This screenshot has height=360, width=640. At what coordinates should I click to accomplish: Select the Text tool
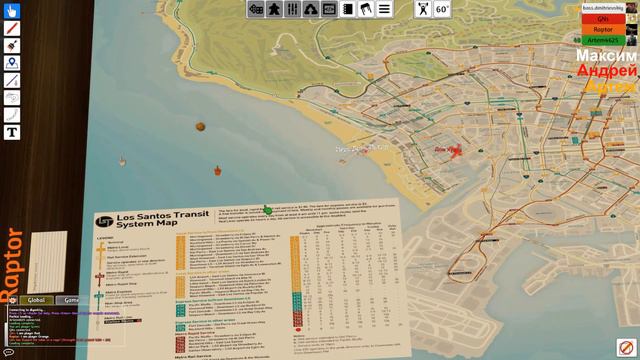[x=12, y=132]
